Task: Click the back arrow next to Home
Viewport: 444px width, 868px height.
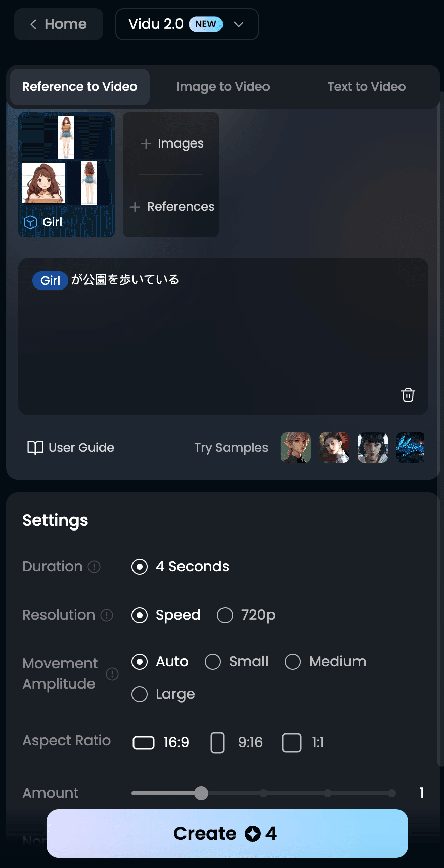Action: click(33, 24)
